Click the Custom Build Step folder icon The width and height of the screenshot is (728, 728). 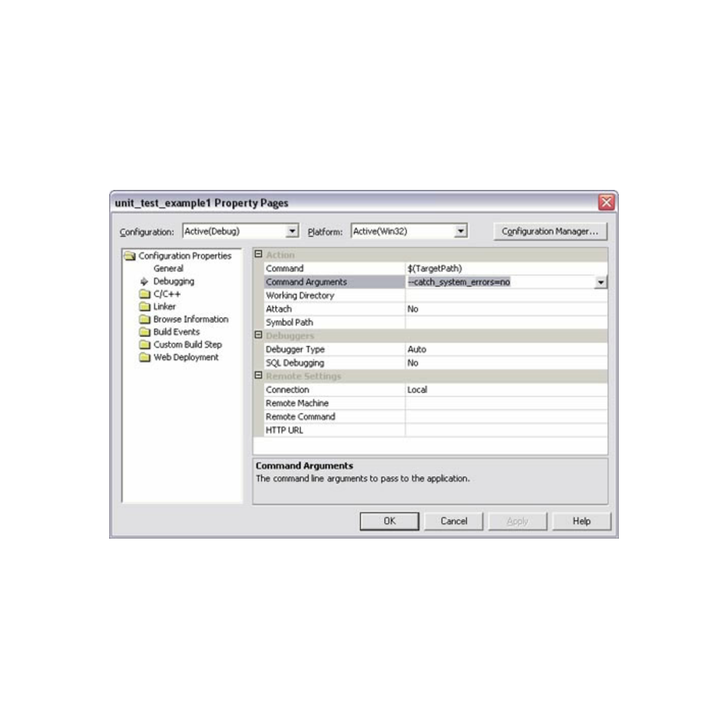coord(144,345)
